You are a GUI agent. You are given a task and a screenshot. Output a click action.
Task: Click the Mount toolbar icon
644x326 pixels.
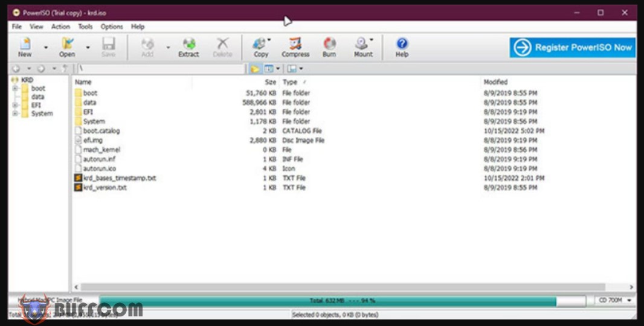tap(364, 47)
